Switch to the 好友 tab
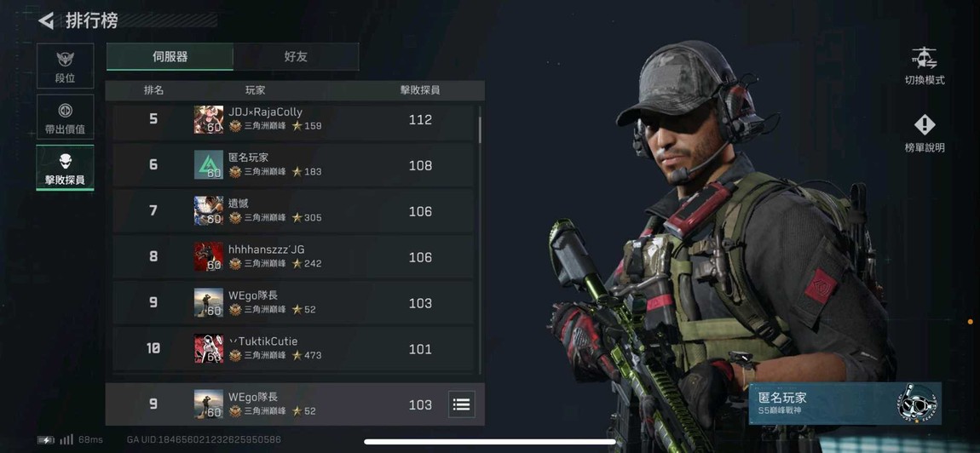The width and height of the screenshot is (980, 453). [296, 57]
